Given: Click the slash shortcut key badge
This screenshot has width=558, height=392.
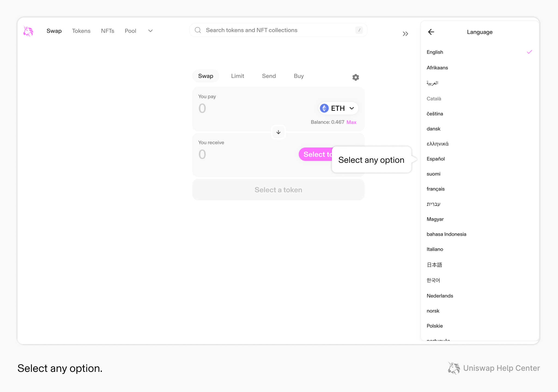Looking at the screenshot, I should click(359, 30).
